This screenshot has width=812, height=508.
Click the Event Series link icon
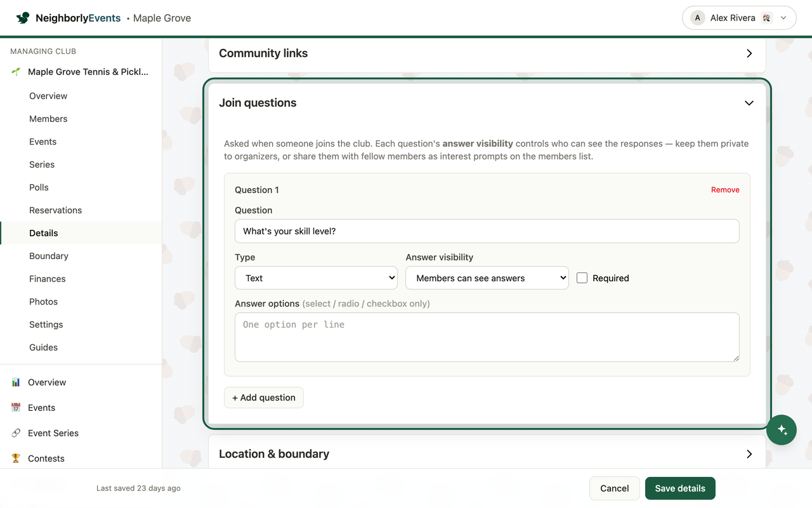[x=16, y=433]
